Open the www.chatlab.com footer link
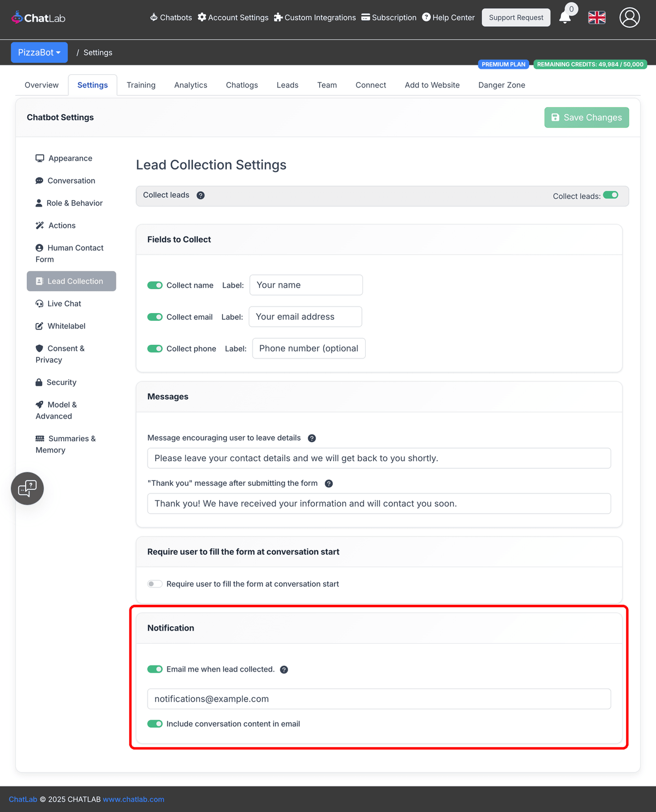This screenshot has width=656, height=812. 133,799
